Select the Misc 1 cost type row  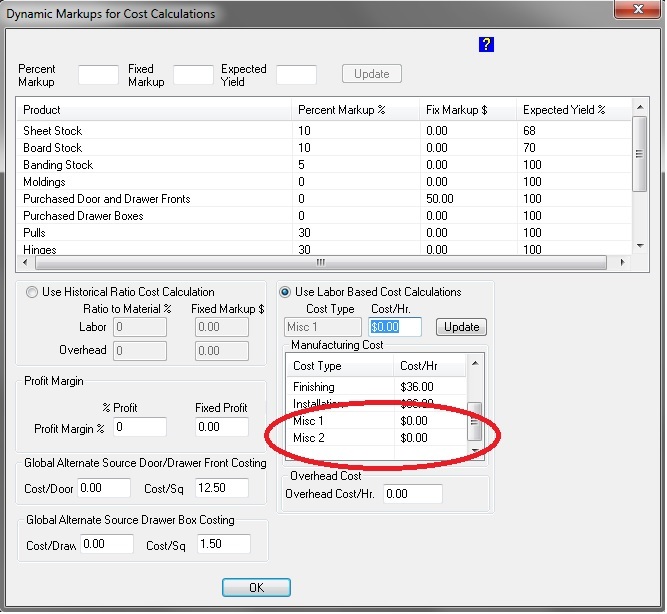click(x=310, y=421)
